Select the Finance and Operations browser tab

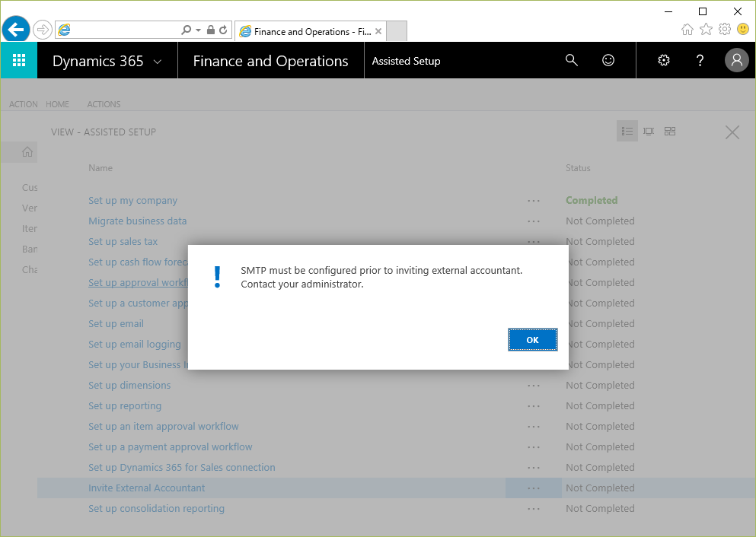tap(311, 32)
